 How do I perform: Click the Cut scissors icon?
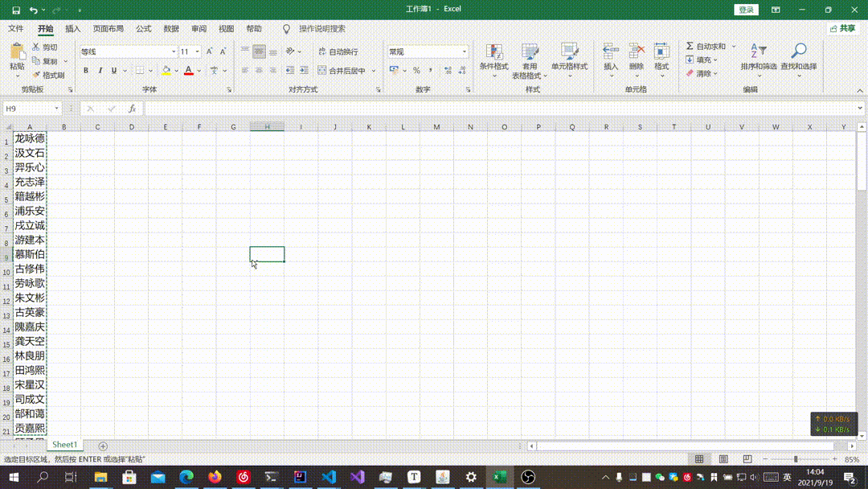(x=36, y=47)
